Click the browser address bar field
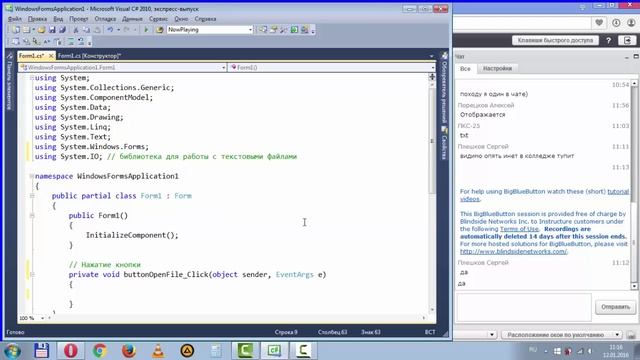640x360 pixels. tap(522, 23)
